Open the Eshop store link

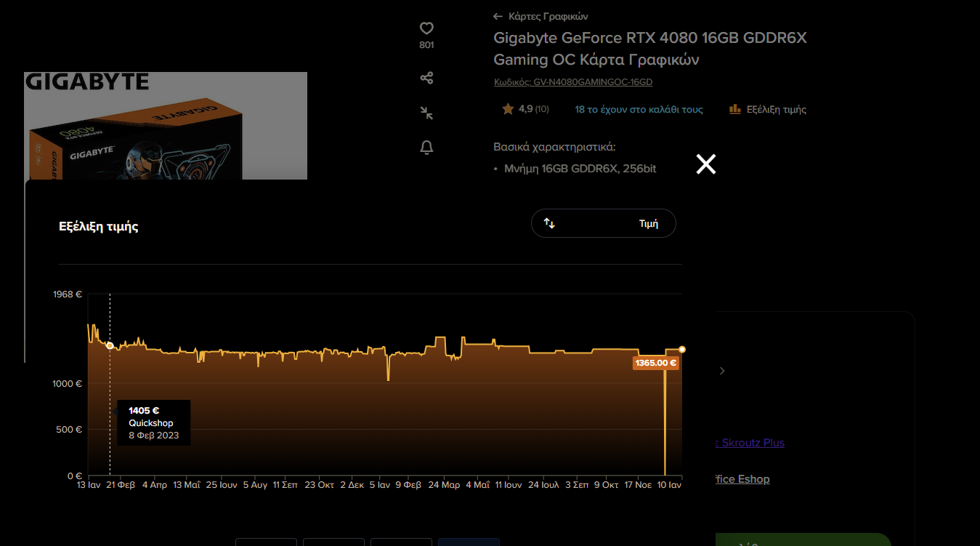coord(742,479)
